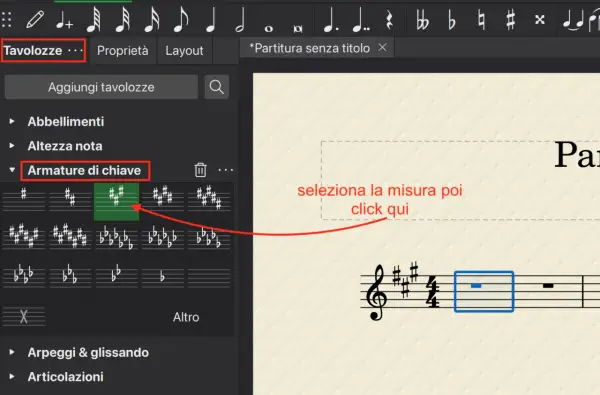Image resolution: width=600 pixels, height=395 pixels.
Task: Click the score title text frame
Action: (x=461, y=180)
